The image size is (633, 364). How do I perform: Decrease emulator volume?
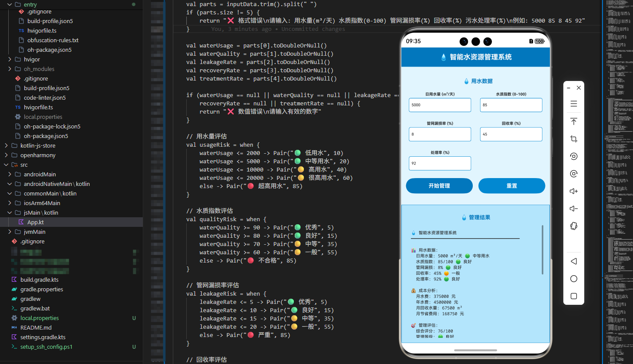(574, 209)
